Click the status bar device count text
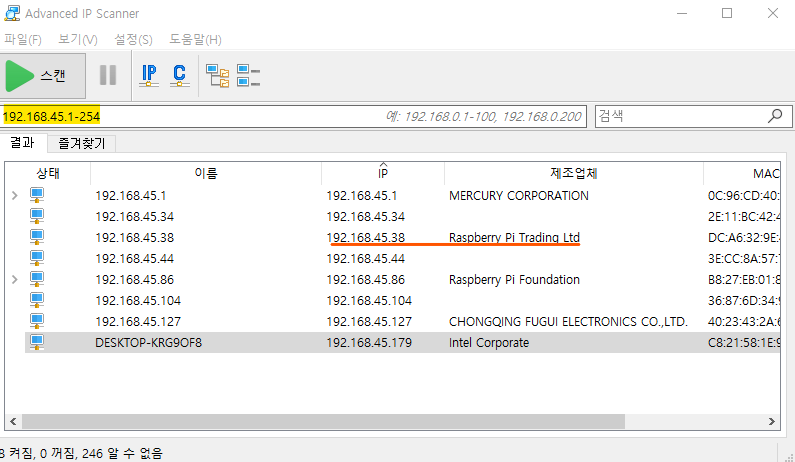This screenshot has height=462, width=795. pos(81,453)
